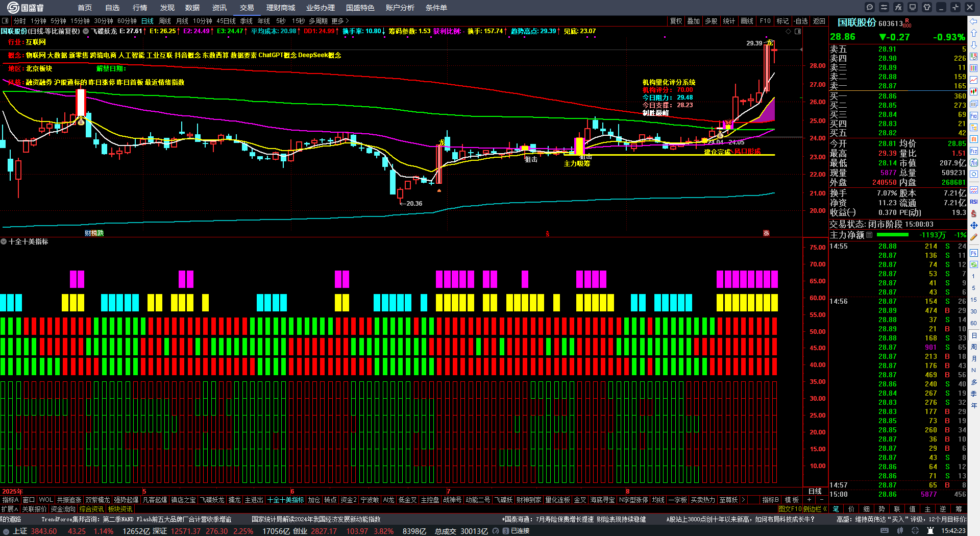980x536 pixels.
Task: Select the 飞碟妖龙 indicator tab
Action: click(212, 500)
